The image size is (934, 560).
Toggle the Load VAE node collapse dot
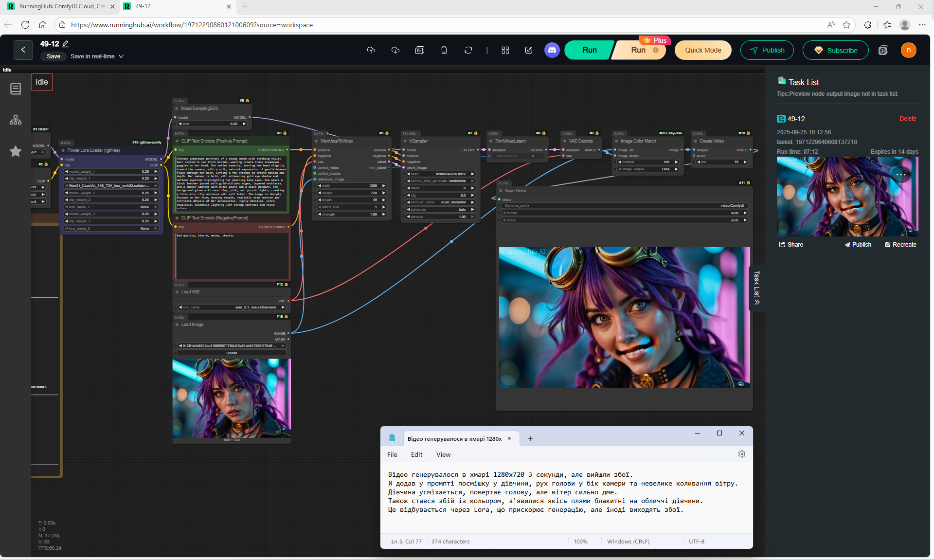pos(177,292)
